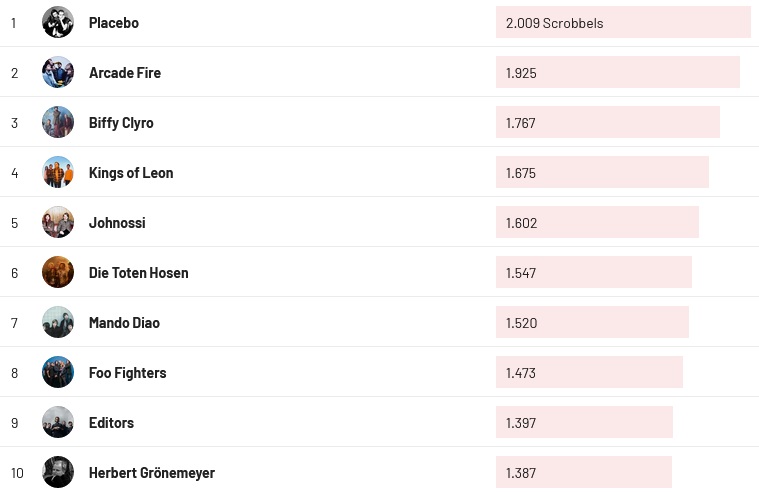Select the 1.925 scrobble count bar

(x=617, y=72)
